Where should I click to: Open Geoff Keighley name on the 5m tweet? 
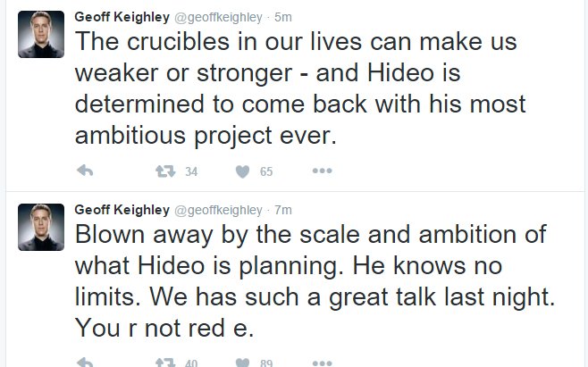[x=122, y=17]
